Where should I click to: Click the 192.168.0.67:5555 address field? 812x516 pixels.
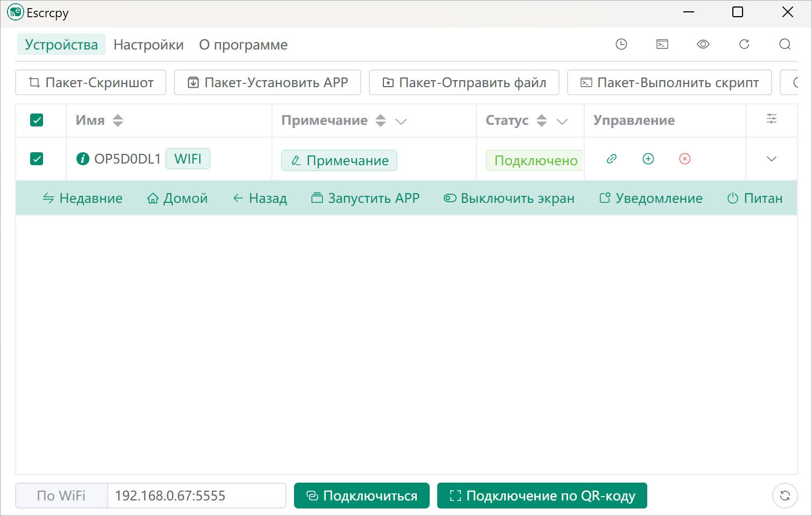197,496
